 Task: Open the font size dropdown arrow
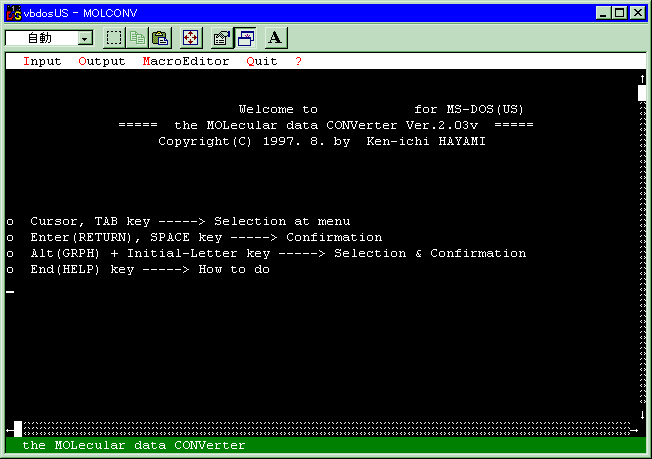tap(85, 39)
